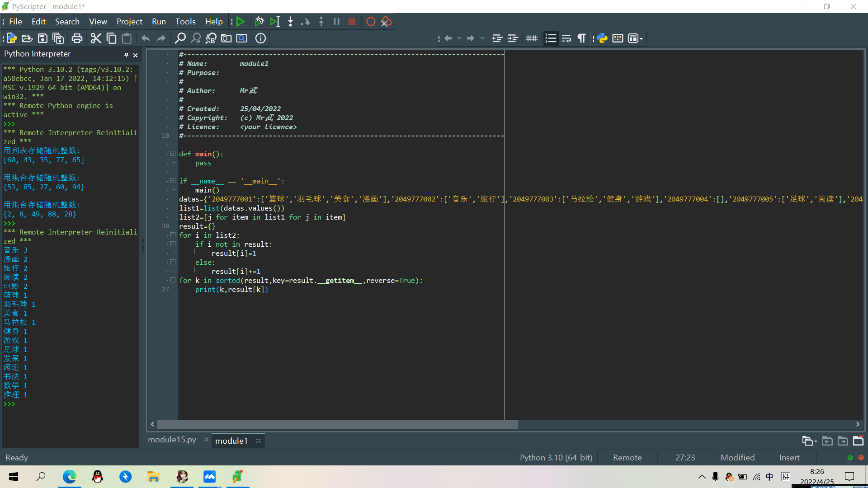Clear all breakpoints icon

pos(386,22)
